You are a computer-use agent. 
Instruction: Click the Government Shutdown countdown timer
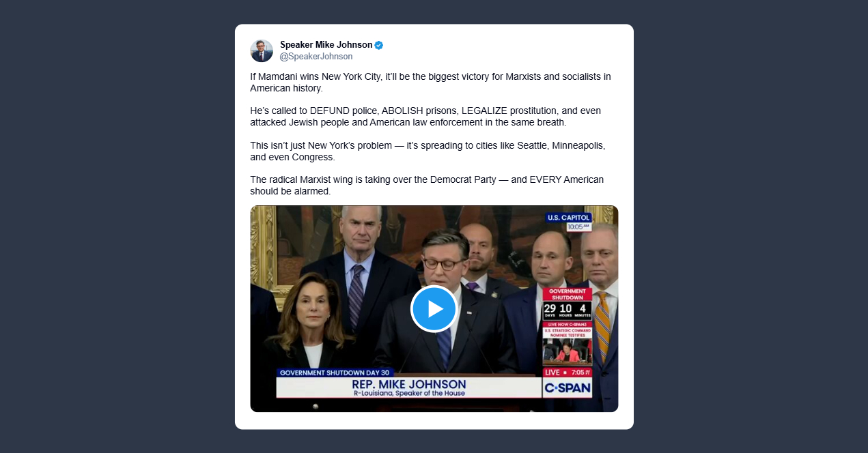(567, 310)
